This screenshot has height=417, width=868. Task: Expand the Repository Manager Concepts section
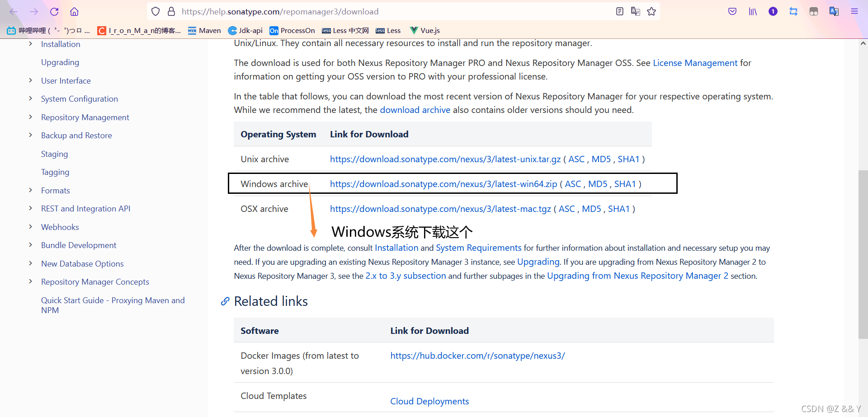[x=30, y=281]
